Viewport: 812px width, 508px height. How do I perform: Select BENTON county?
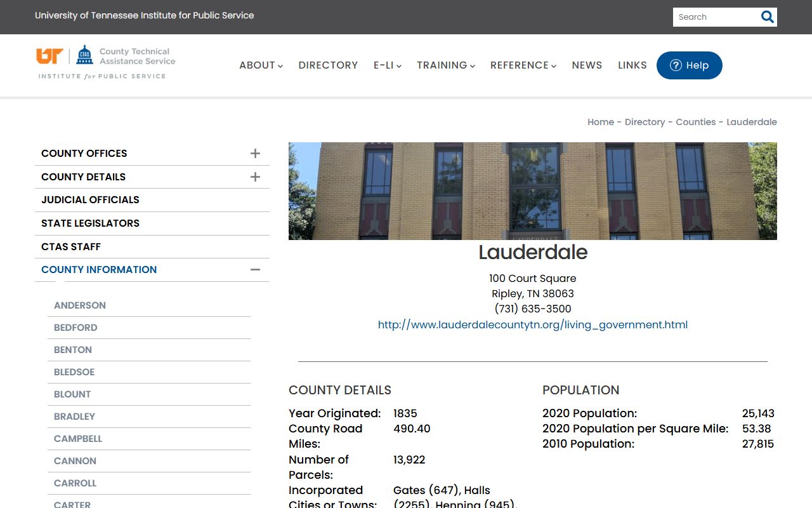click(73, 350)
